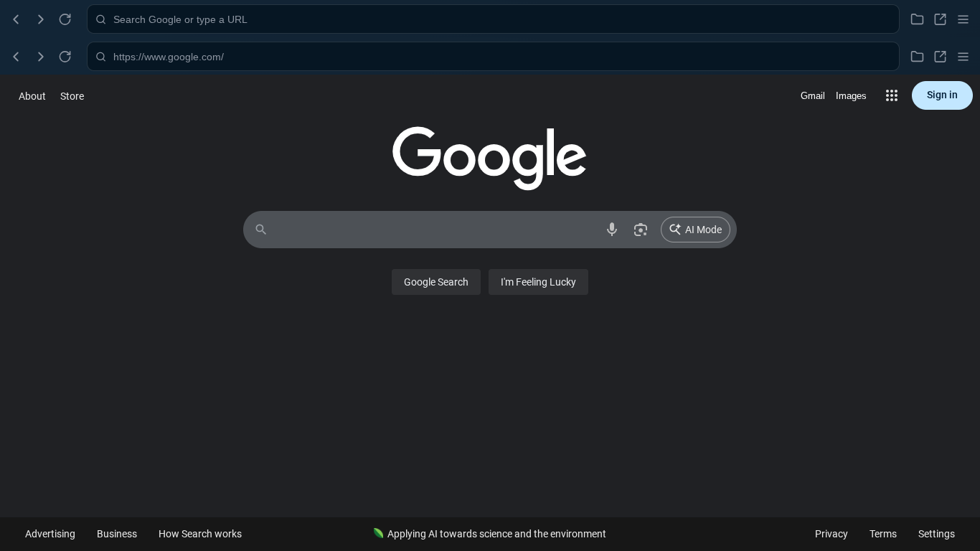Start Search by voice with the microphone

pos(612,230)
